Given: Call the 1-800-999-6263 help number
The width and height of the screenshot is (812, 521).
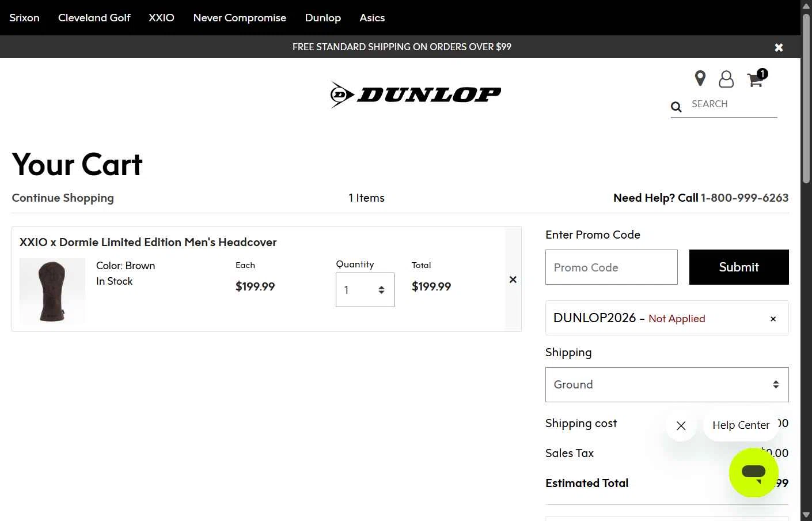Looking at the screenshot, I should coord(745,198).
